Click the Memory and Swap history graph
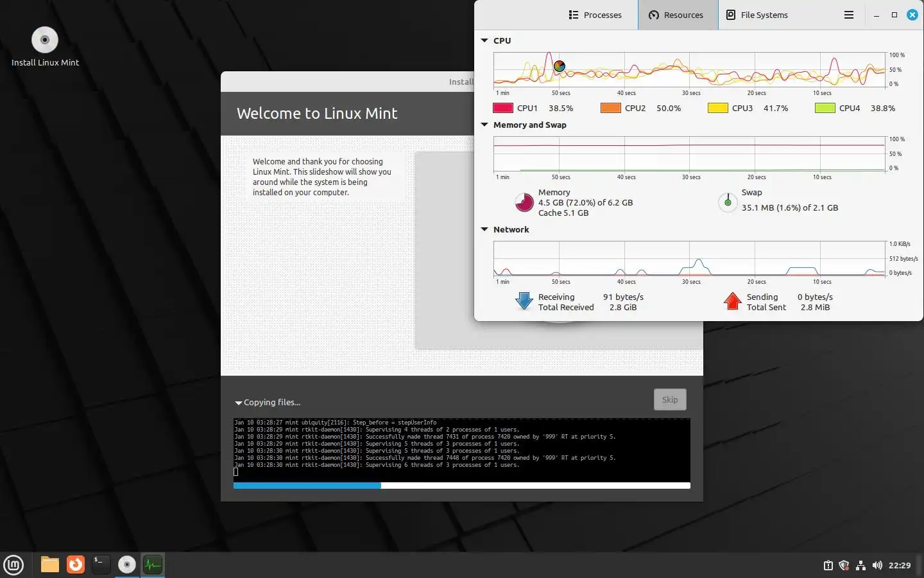Image resolution: width=924 pixels, height=578 pixels. 690,153
